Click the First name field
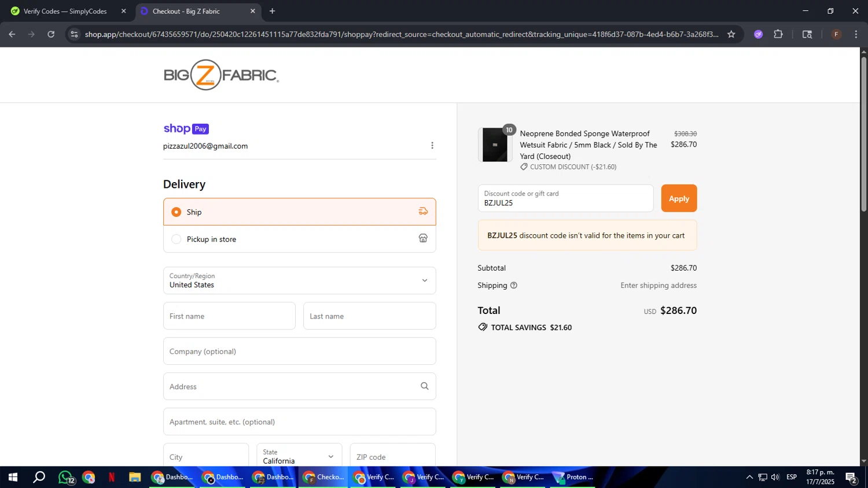This screenshot has height=488, width=868. (229, 316)
